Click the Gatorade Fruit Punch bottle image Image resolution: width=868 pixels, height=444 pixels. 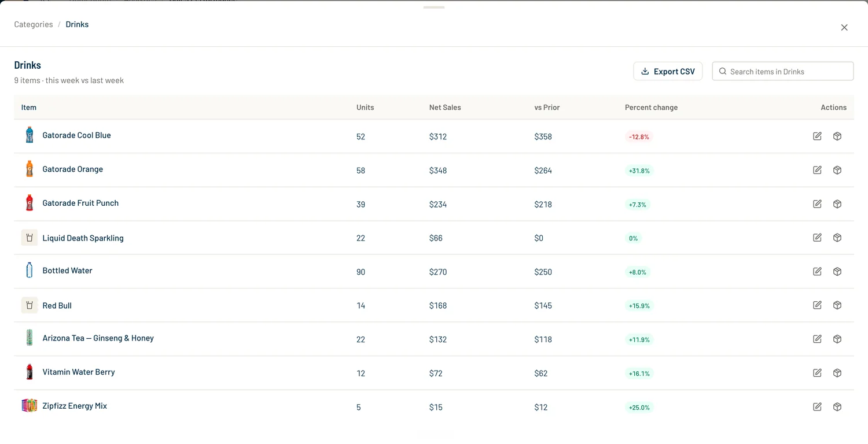coord(30,203)
